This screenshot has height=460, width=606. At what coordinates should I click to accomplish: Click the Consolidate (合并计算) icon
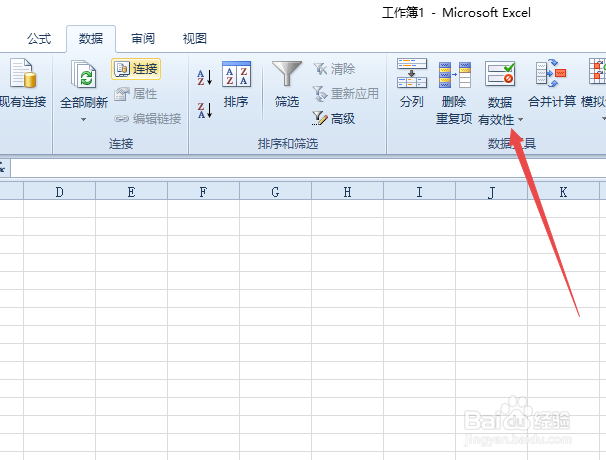coord(552,73)
